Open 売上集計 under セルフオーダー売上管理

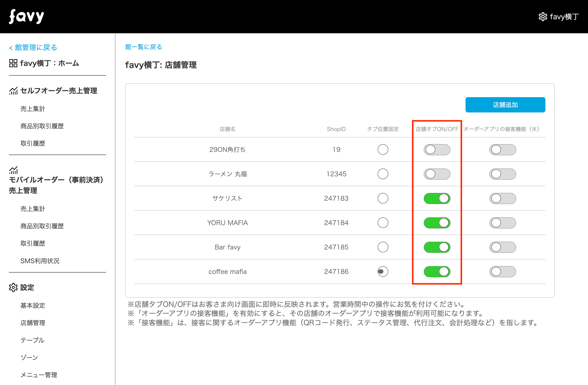tap(33, 109)
